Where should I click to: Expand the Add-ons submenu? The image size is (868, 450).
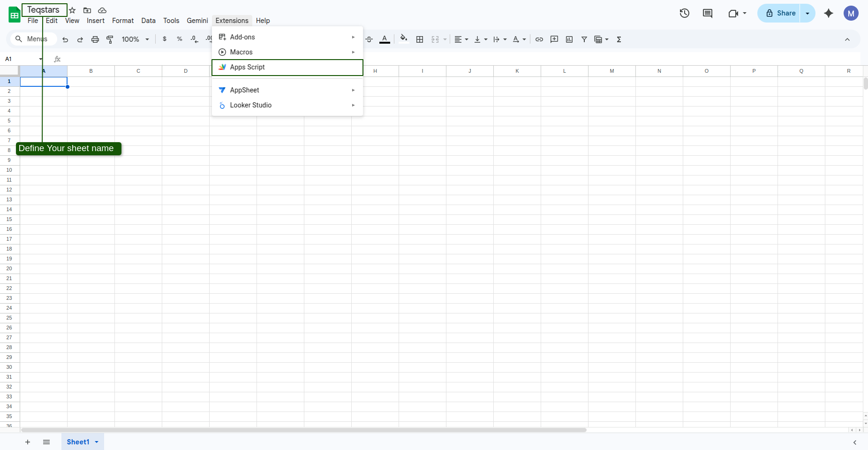287,37
